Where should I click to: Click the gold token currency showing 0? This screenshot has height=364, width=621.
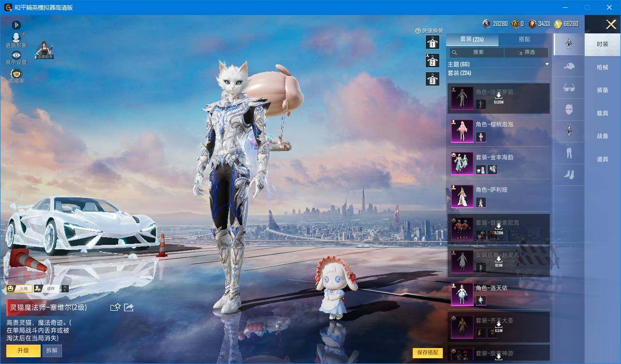pos(515,24)
